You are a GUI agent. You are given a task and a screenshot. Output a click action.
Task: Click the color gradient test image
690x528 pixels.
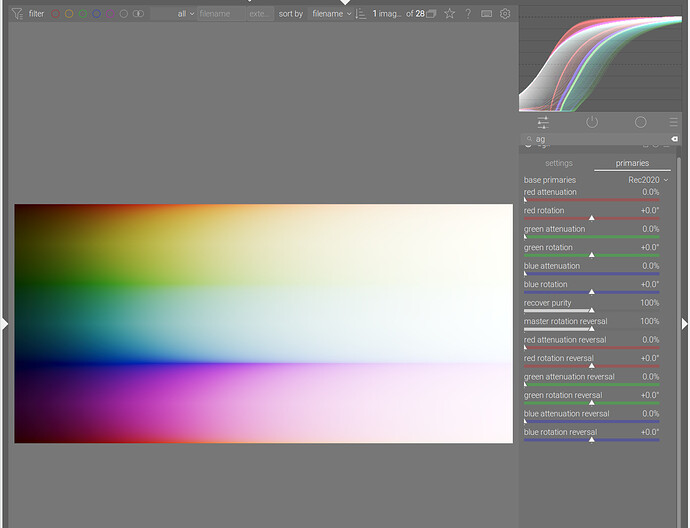(x=264, y=323)
